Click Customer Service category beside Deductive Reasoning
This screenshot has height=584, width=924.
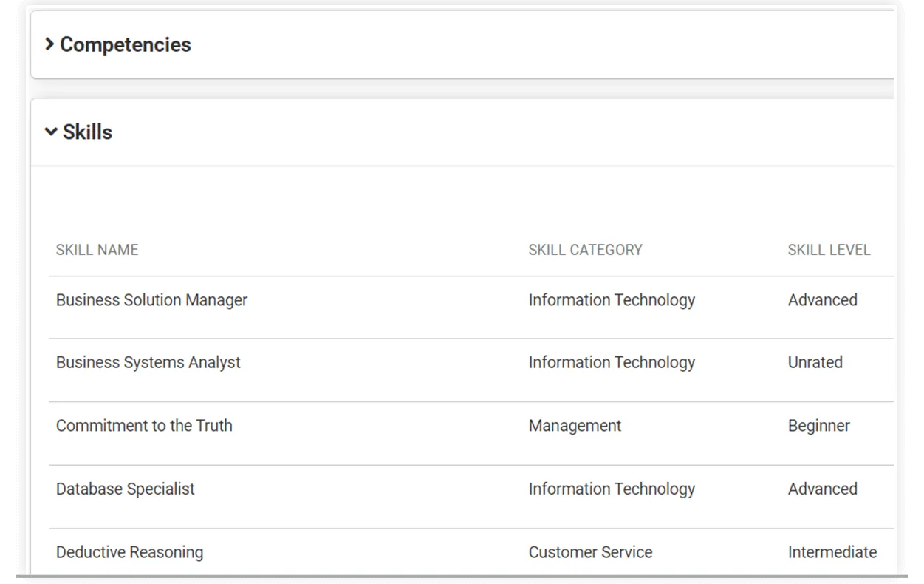[589, 551]
